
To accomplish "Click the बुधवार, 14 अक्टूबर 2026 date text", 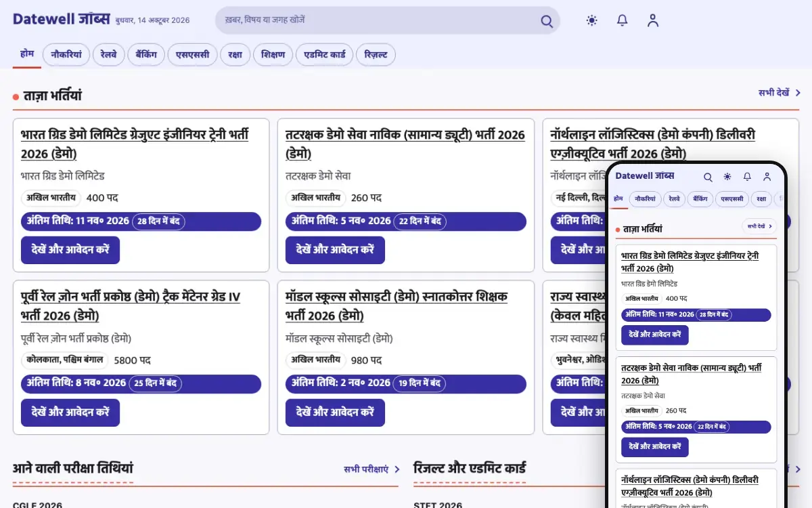I will (153, 20).
